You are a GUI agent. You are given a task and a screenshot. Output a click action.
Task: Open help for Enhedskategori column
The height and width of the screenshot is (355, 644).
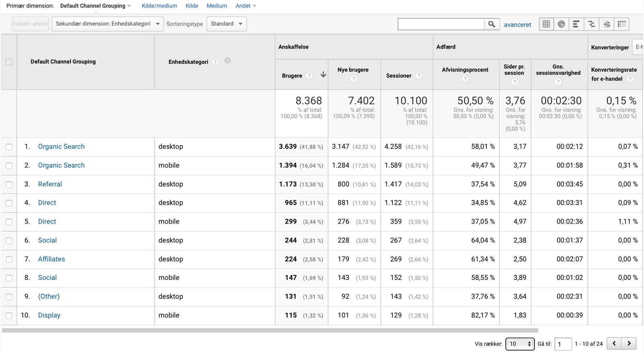coord(215,62)
